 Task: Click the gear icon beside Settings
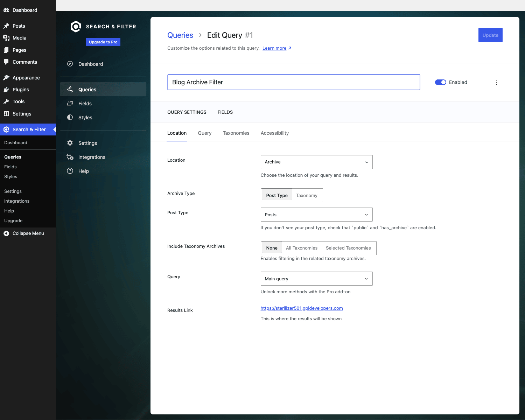[70, 143]
